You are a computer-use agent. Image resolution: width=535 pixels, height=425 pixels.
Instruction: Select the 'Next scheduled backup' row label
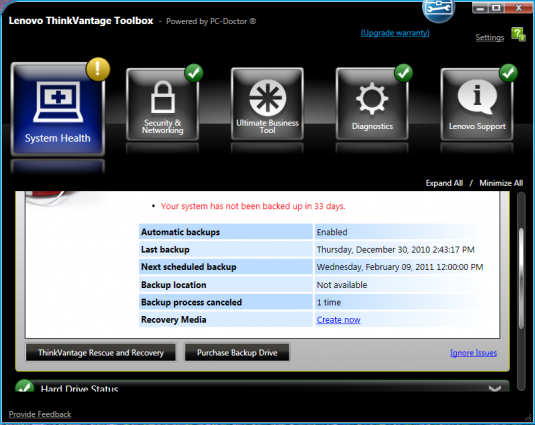[x=189, y=267]
